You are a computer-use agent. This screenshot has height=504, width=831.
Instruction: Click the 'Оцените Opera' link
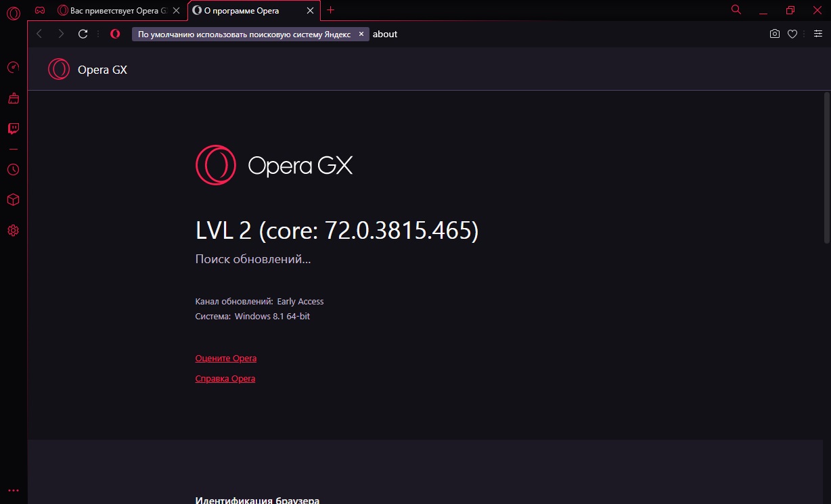coord(225,359)
